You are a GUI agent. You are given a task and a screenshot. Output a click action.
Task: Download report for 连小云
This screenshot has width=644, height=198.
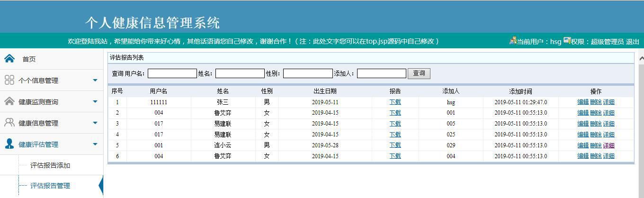pos(395,145)
